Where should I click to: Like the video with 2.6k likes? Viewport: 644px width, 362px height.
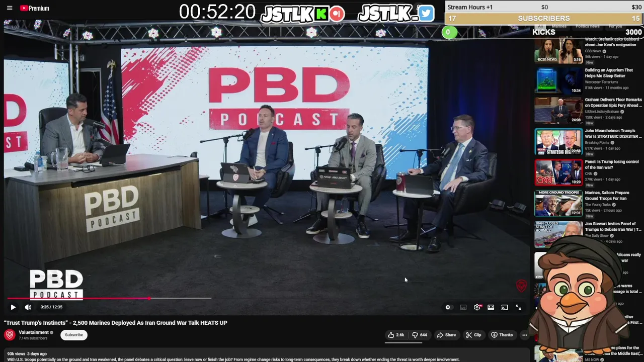point(396,335)
